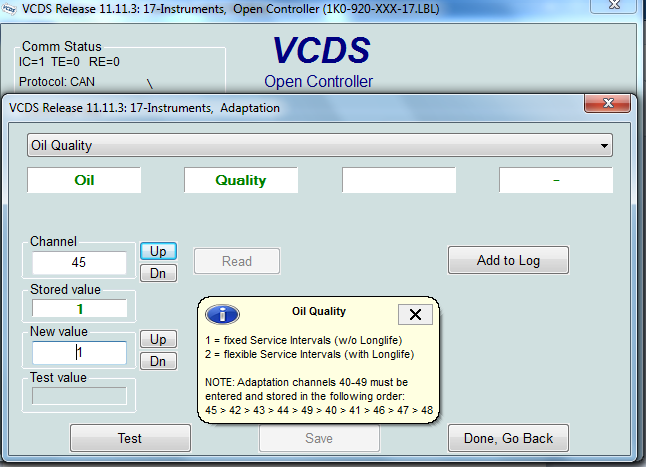Close the Open Controller window

615,5
